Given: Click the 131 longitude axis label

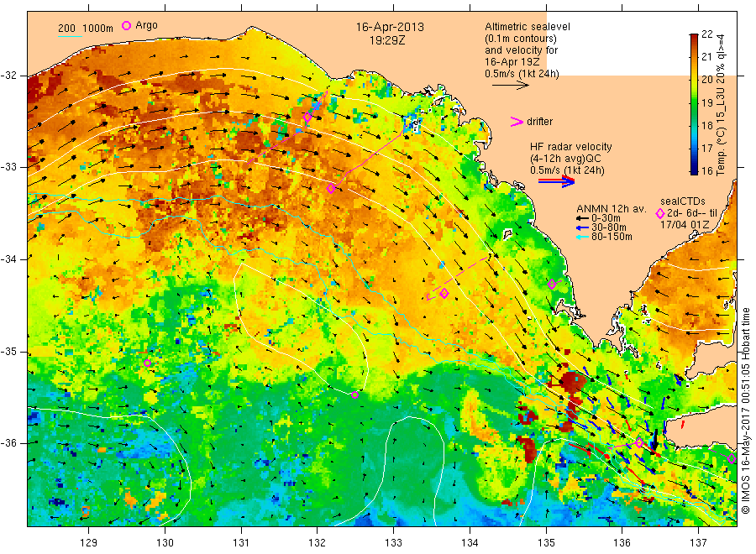Looking at the screenshot, I should tap(241, 543).
